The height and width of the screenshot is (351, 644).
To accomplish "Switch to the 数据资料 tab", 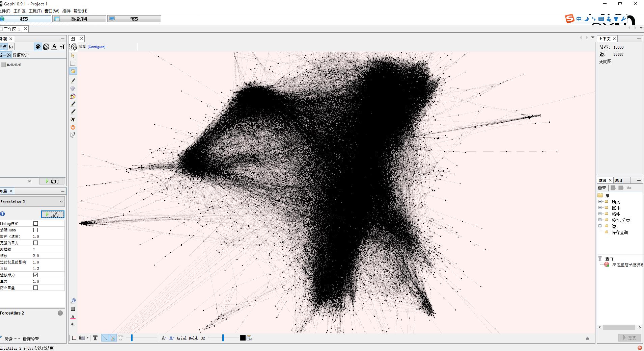I will coord(79,19).
